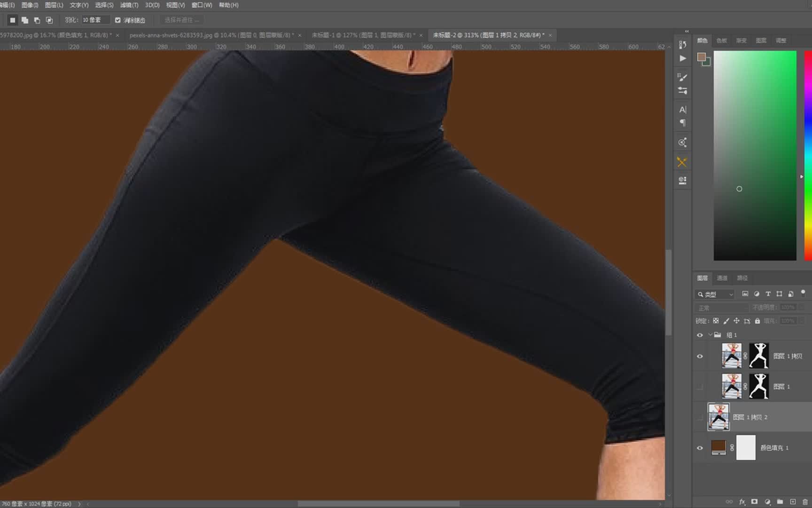Hide the 颜色填充 1 layer eye
Image resolution: width=812 pixels, height=508 pixels.
click(x=700, y=448)
